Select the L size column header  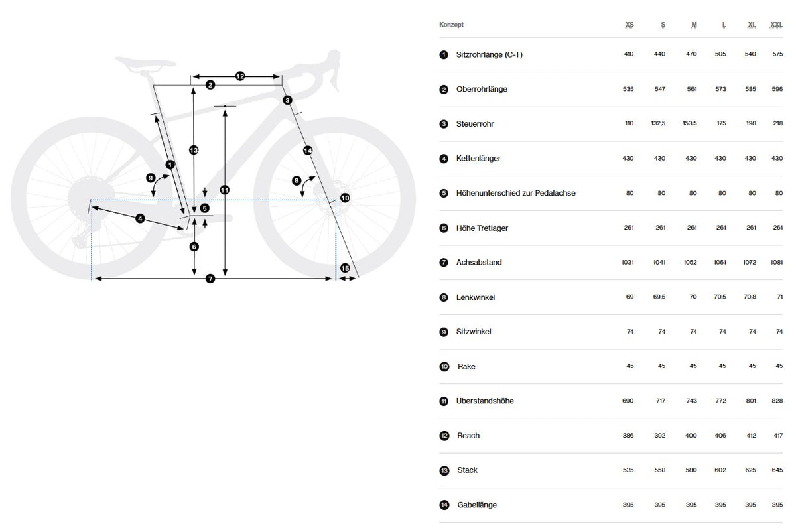724,25
